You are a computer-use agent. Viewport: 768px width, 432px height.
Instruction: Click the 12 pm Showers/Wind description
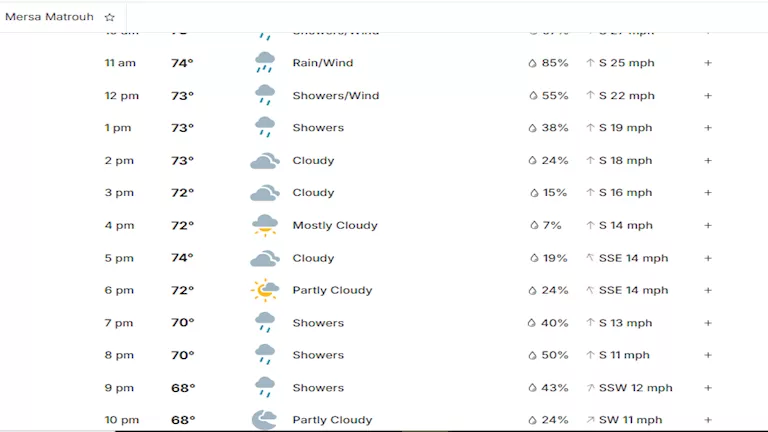pyautogui.click(x=335, y=96)
